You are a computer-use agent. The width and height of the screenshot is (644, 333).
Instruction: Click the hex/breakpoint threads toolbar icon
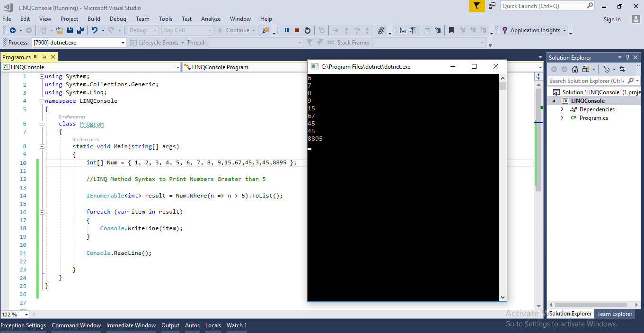[381, 30]
